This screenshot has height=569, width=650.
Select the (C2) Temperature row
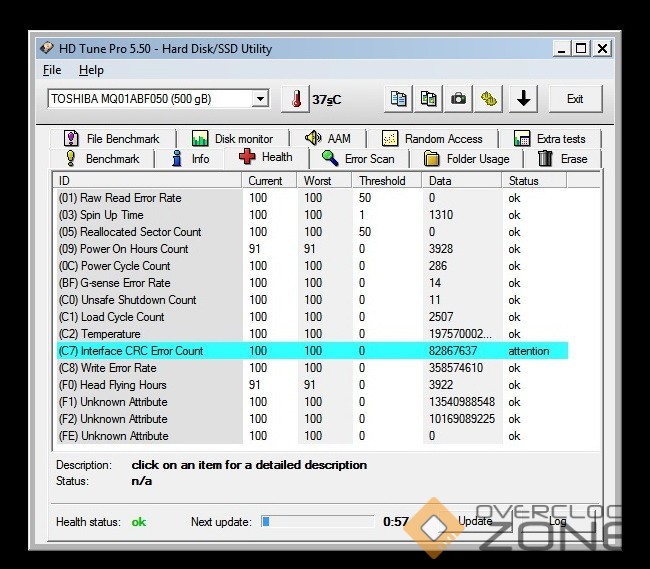pos(311,334)
